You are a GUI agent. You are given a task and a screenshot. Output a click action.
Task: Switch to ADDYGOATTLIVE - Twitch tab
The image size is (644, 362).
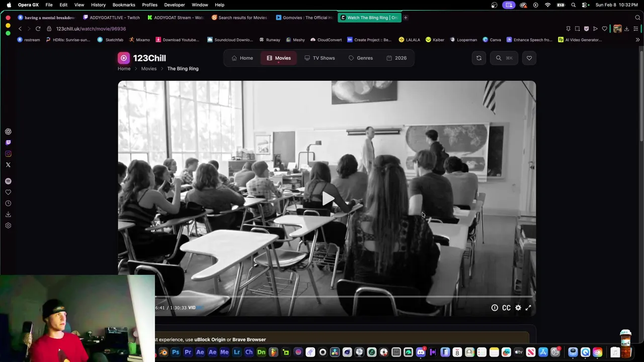coord(112,18)
